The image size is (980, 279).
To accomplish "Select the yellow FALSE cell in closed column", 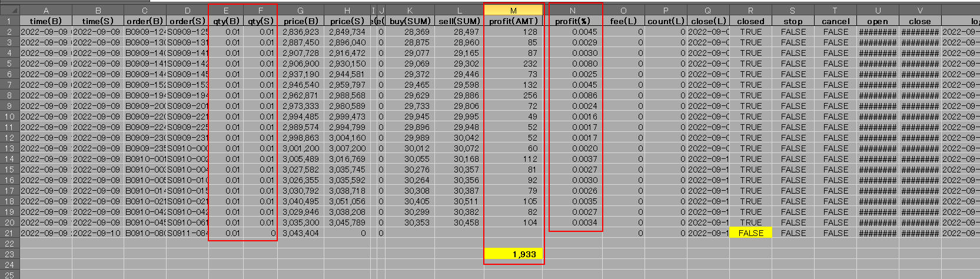I will (750, 233).
